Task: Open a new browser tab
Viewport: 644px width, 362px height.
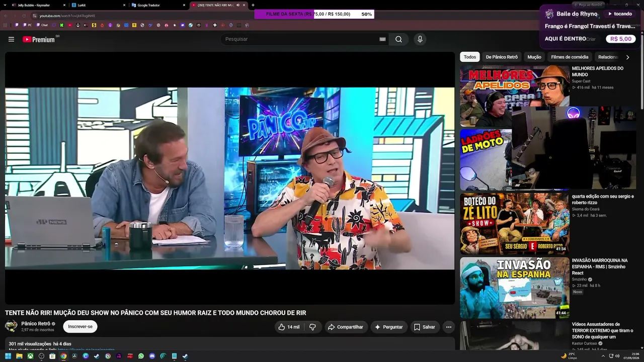Action: (253, 5)
